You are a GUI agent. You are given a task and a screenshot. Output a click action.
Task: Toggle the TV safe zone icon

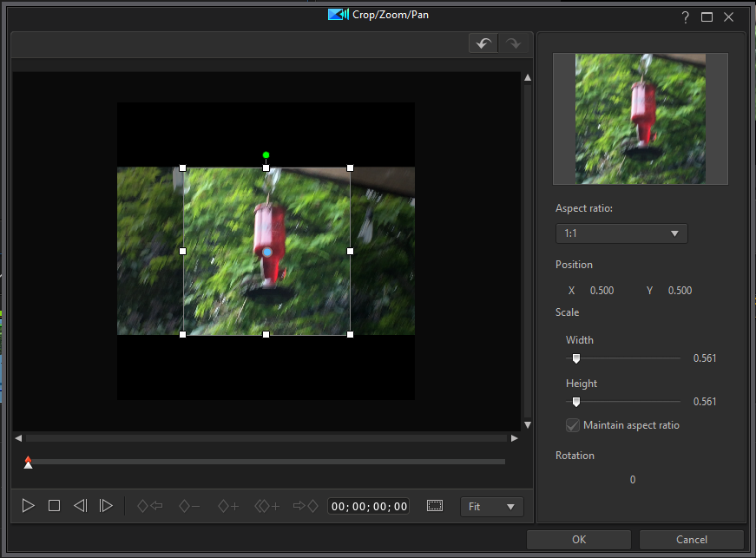tap(435, 506)
